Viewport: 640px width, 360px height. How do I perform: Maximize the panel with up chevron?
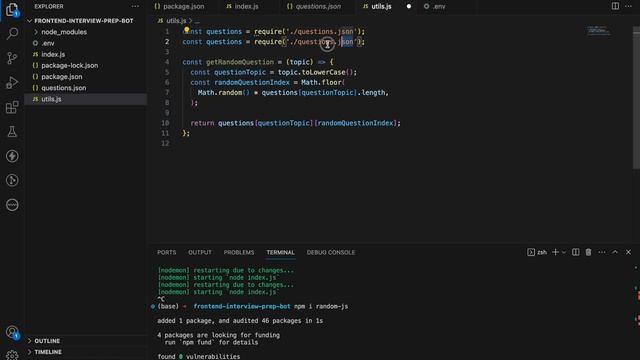coord(615,252)
